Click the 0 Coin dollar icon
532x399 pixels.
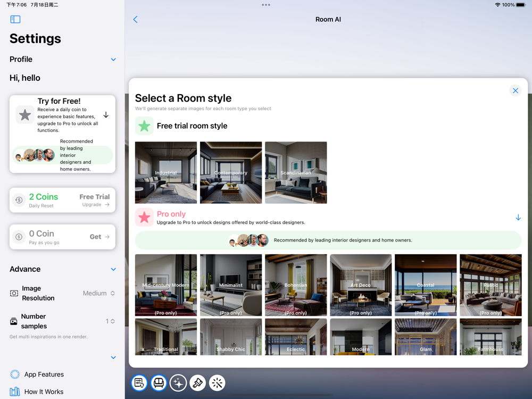[x=19, y=237]
